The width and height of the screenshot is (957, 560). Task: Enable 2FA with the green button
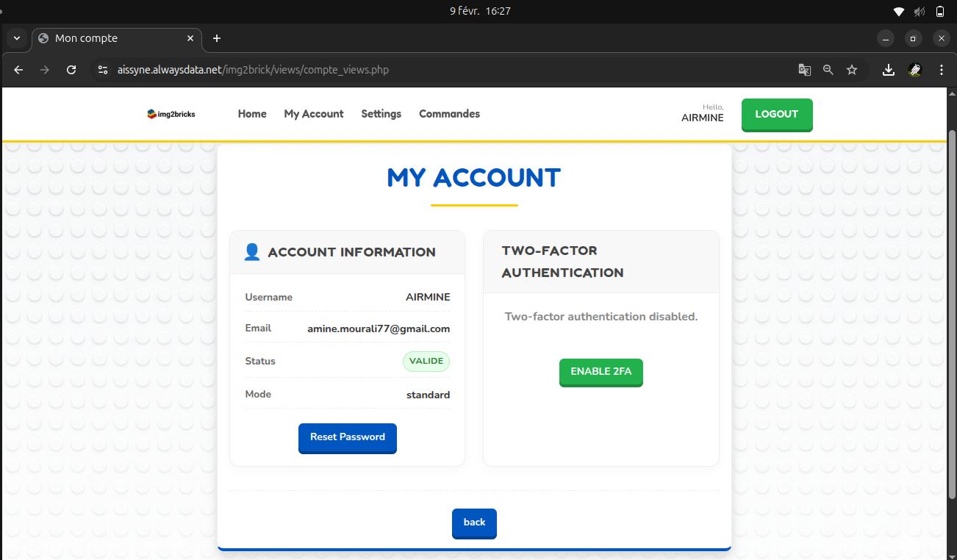601,372
